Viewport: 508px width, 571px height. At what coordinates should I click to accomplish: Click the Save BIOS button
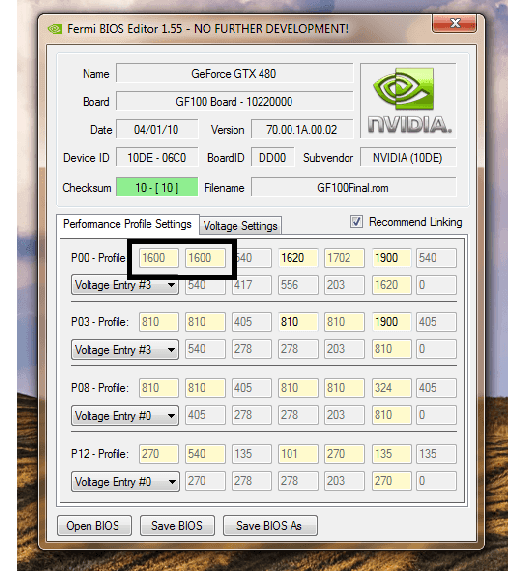(177, 525)
